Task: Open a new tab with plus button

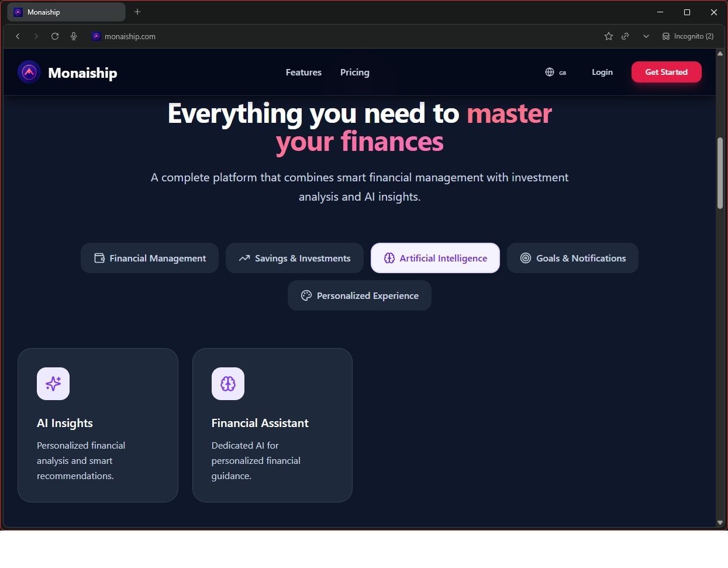Action: point(137,12)
